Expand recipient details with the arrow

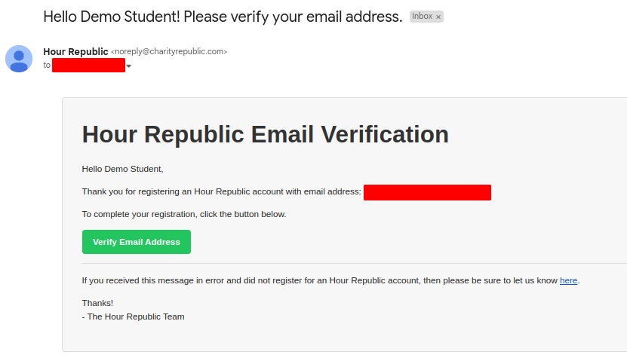coord(129,66)
